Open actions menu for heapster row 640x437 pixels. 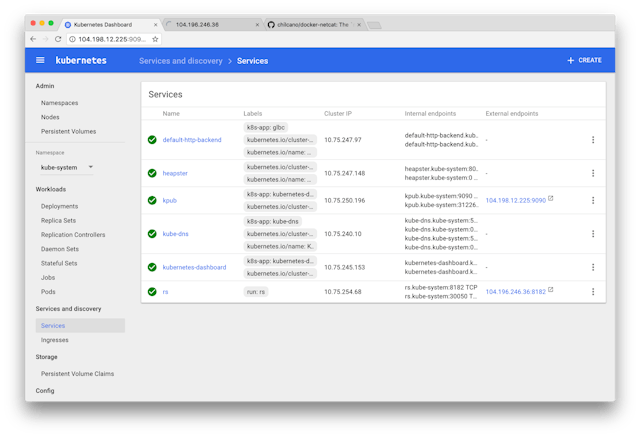593,173
